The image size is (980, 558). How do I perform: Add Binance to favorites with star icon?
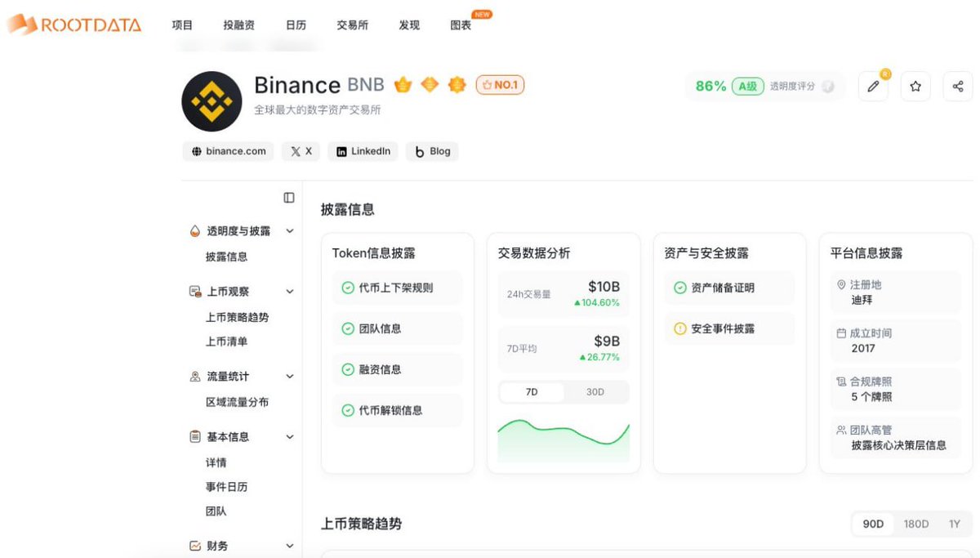[915, 86]
